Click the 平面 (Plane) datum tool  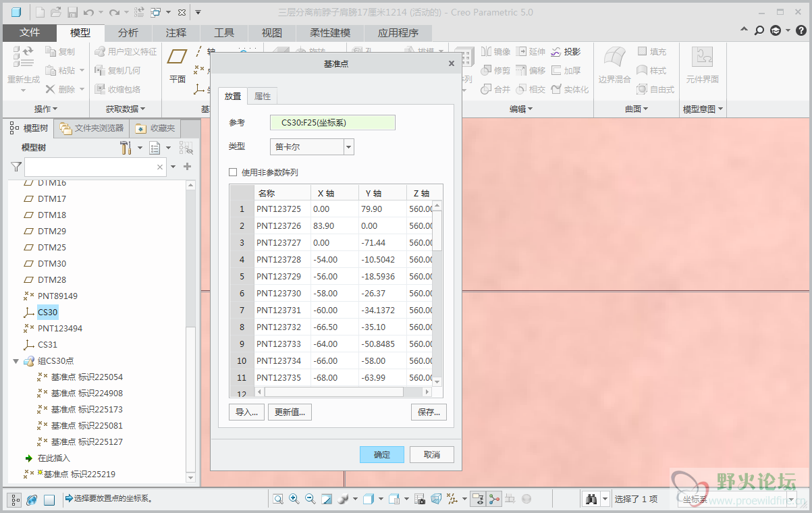point(178,65)
